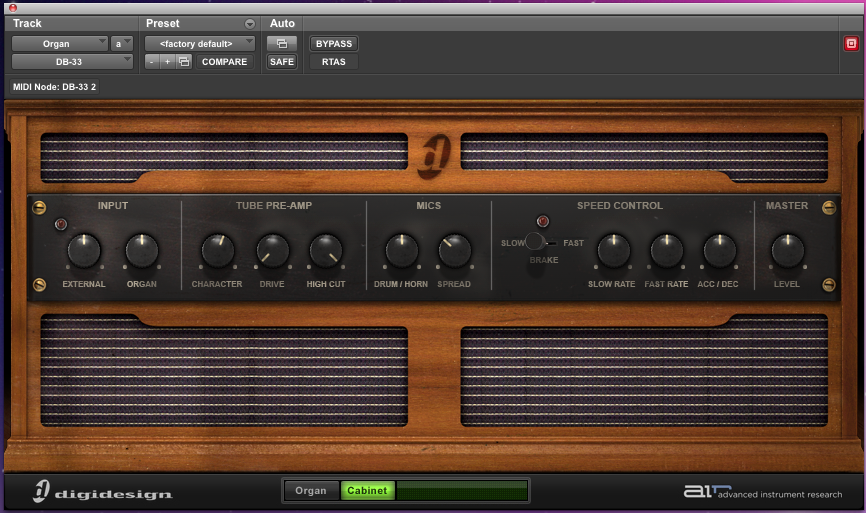This screenshot has width=866, height=513.
Task: Click the FAST RATE knob
Action: coord(667,251)
